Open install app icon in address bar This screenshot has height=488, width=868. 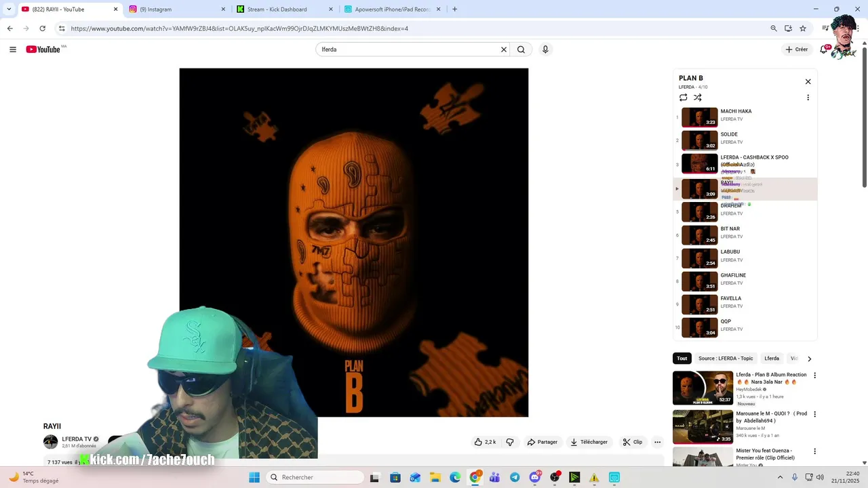[789, 28]
